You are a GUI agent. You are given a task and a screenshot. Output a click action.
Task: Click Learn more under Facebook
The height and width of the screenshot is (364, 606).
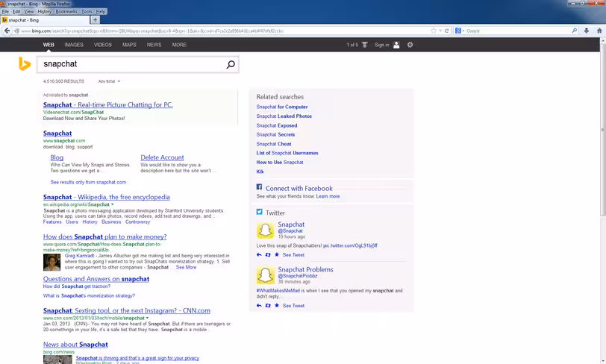point(328,196)
